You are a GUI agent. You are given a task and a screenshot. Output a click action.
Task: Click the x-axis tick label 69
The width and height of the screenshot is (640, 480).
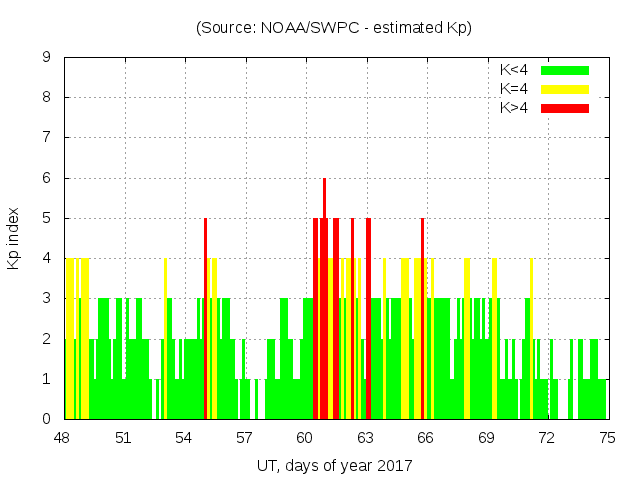click(486, 438)
